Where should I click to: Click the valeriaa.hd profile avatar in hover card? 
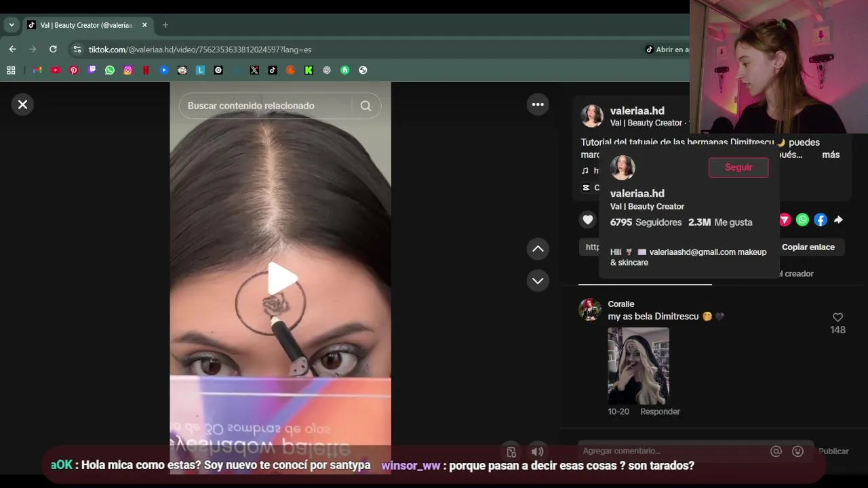[623, 168]
